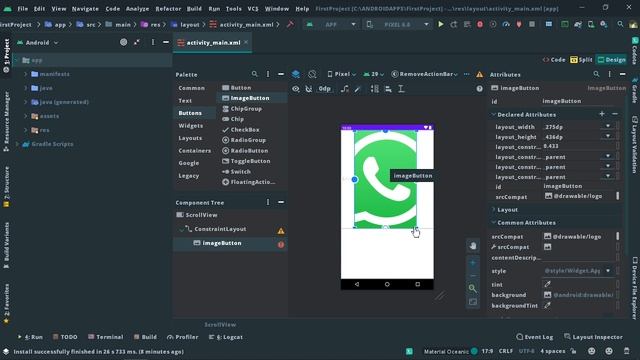Collapse the Common Attributes section
The image size is (640, 360).
[493, 222]
